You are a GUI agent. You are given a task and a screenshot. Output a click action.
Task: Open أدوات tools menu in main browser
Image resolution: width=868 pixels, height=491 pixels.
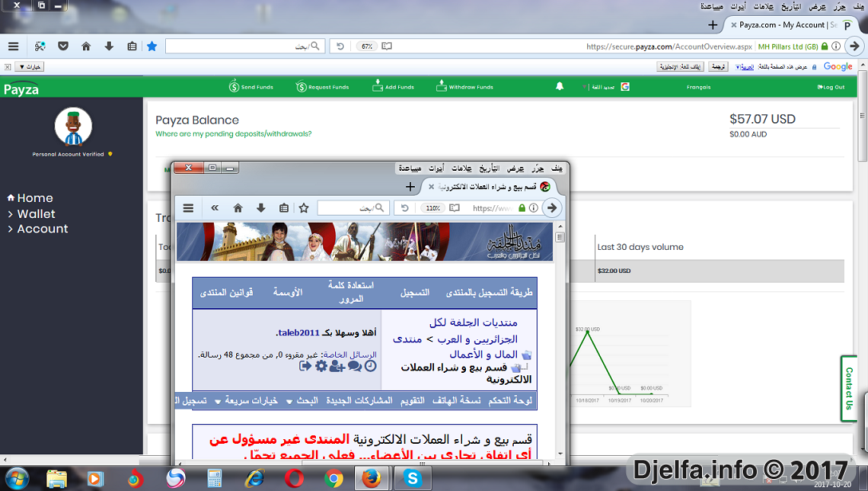[x=738, y=6]
